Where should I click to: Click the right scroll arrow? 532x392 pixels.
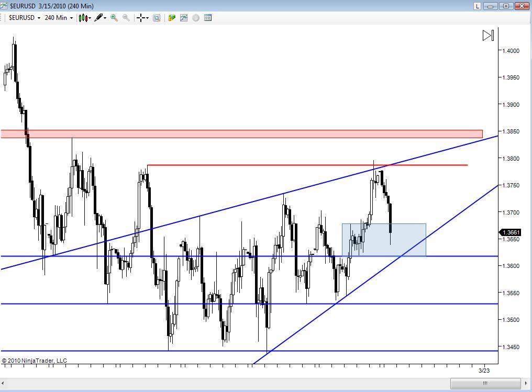[526, 383]
